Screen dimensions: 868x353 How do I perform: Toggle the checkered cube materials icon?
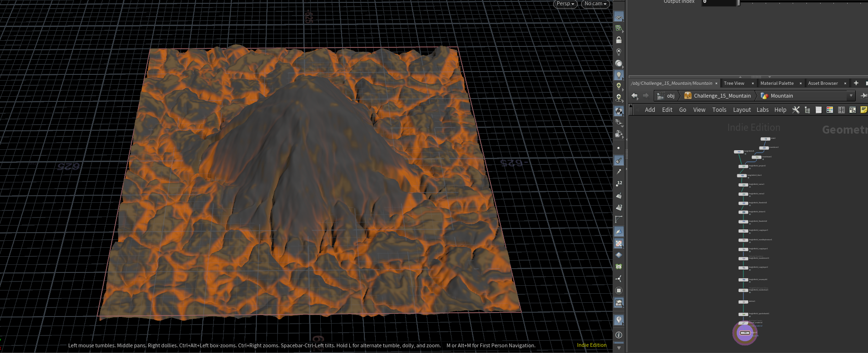pyautogui.click(x=619, y=111)
